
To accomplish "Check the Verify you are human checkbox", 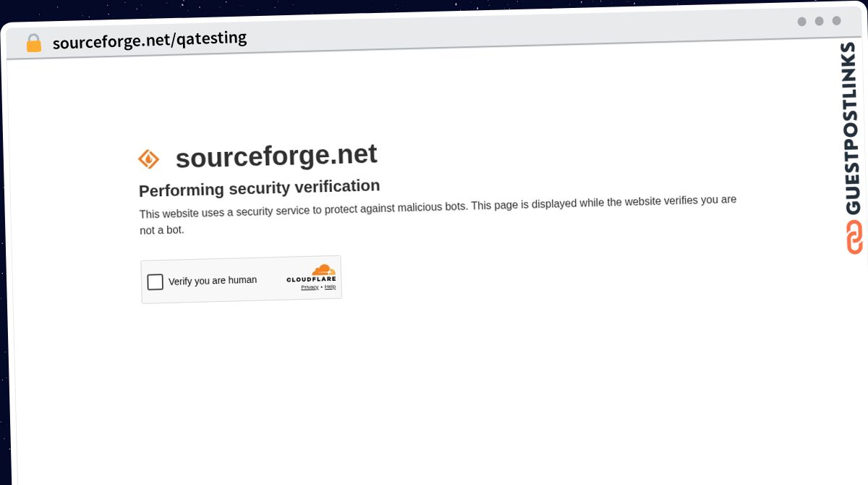I will pos(155,282).
